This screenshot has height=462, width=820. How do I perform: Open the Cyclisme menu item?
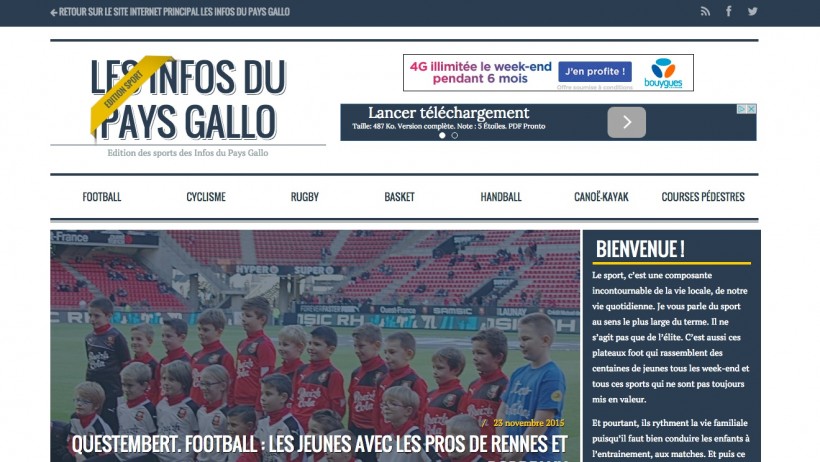[206, 197]
